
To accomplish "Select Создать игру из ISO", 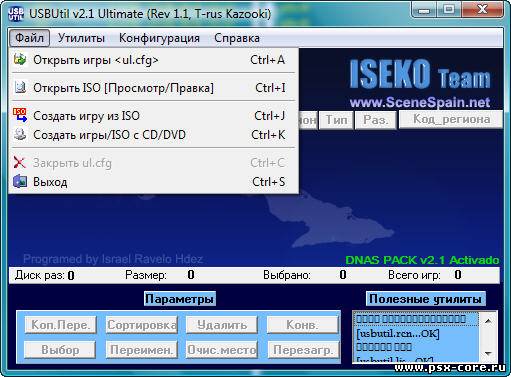I will pyautogui.click(x=153, y=116).
